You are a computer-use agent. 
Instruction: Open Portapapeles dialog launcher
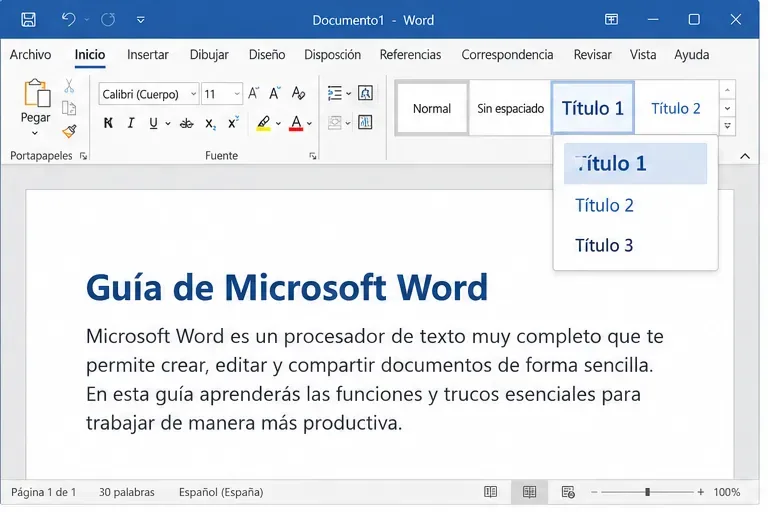pos(83,156)
